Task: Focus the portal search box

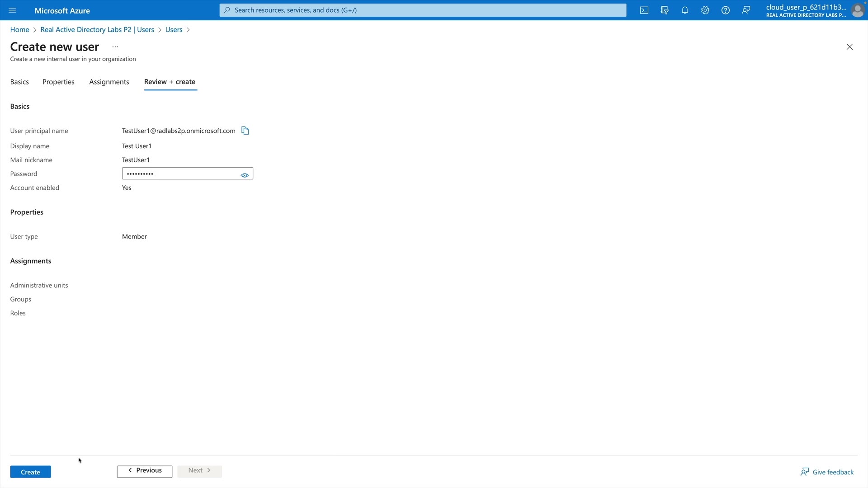Action: coord(423,10)
